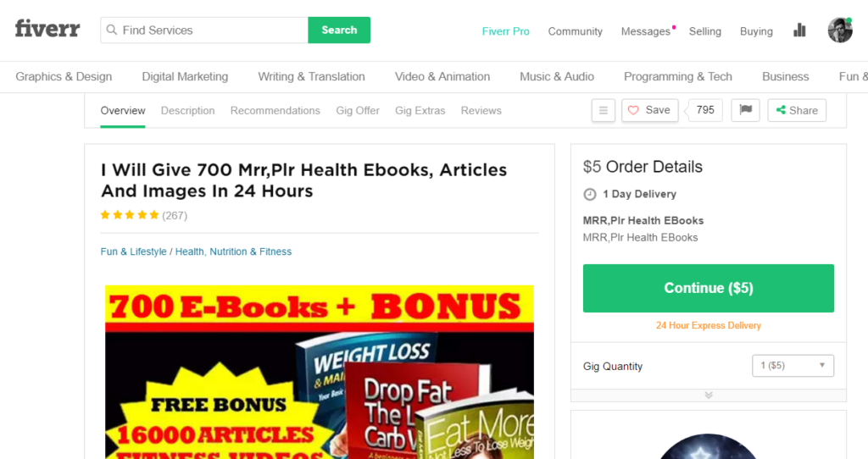Share the gig using the Share button

pos(797,110)
